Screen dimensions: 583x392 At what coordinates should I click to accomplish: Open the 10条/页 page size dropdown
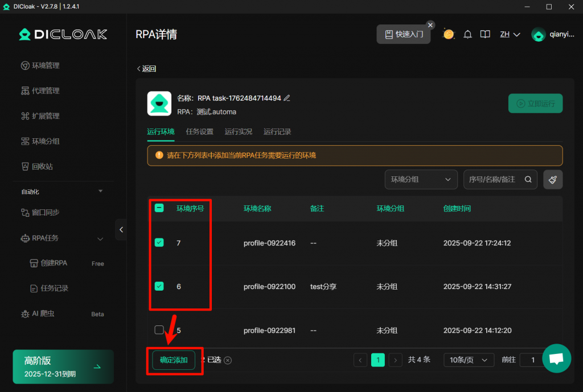tap(469, 360)
